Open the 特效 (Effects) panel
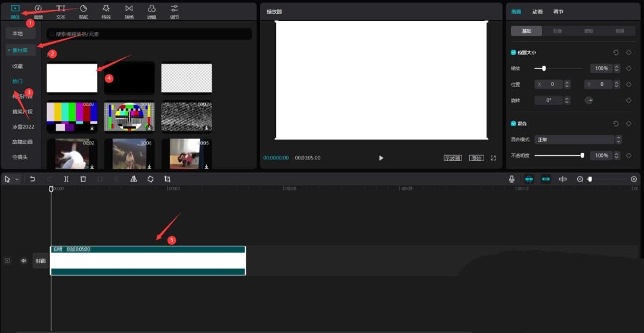This screenshot has width=644, height=333. (106, 11)
